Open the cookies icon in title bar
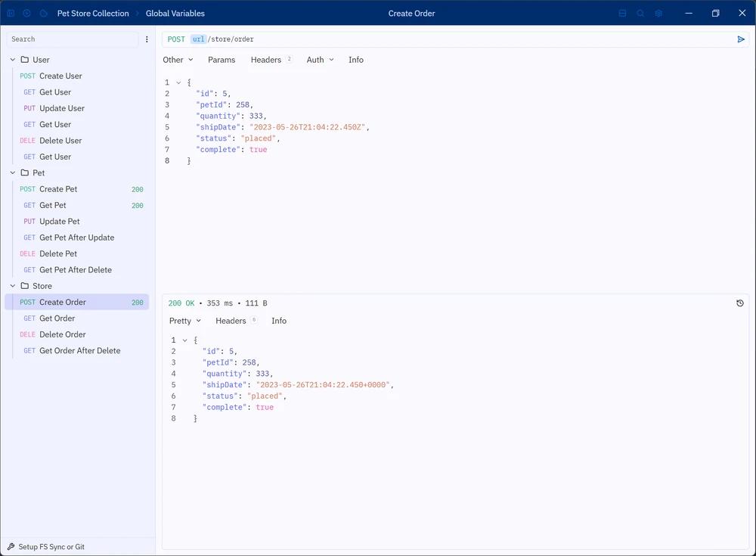This screenshot has width=756, height=556. click(x=44, y=14)
